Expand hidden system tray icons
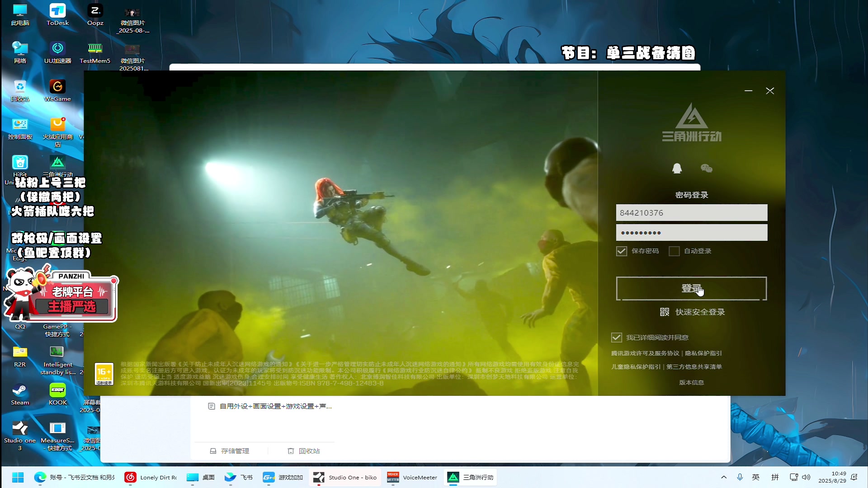This screenshot has height=488, width=868. tap(724, 477)
